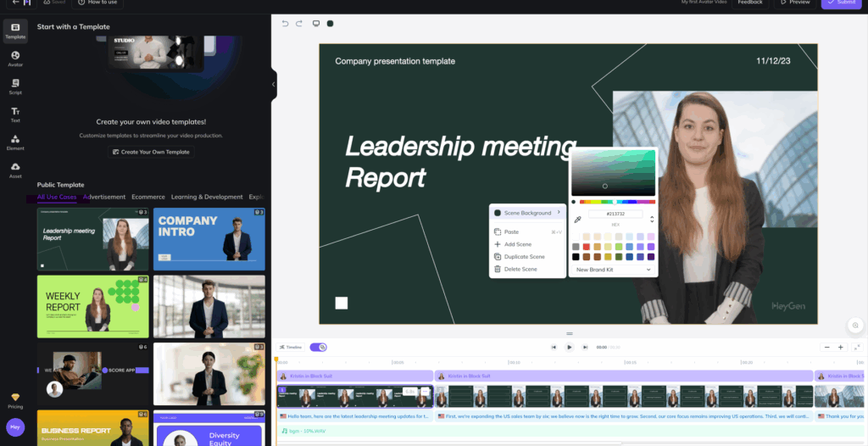Viewport: 868px width, 446px height.
Task: Open the Element panel in sidebar
Action: click(15, 142)
